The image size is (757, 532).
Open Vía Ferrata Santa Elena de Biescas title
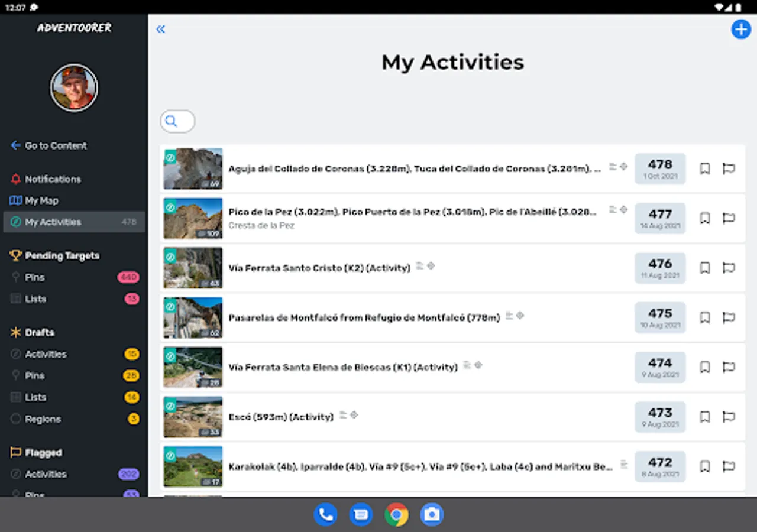pyautogui.click(x=343, y=368)
